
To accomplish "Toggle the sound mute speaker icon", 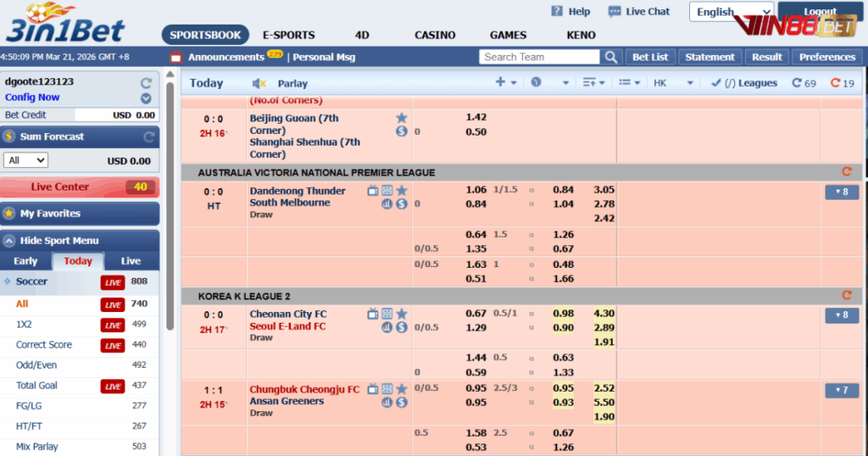I will (259, 84).
